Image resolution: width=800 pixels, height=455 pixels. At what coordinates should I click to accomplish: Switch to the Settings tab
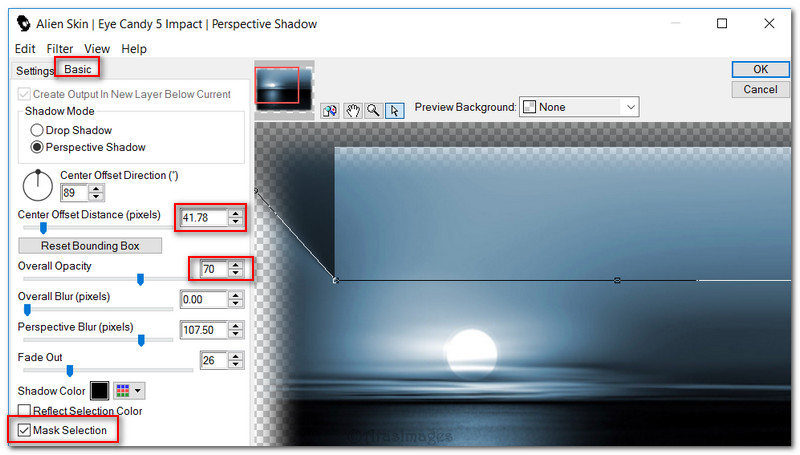(35, 71)
